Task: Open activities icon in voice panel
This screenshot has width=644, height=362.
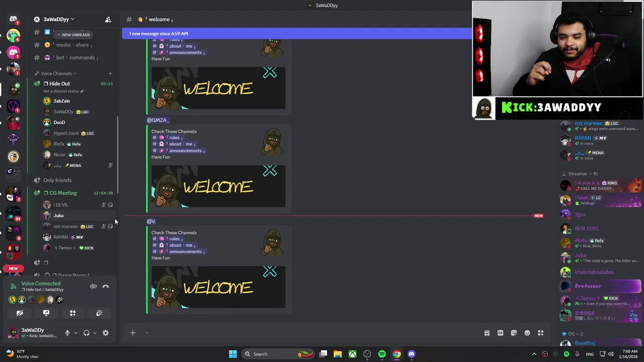Action: (73, 313)
